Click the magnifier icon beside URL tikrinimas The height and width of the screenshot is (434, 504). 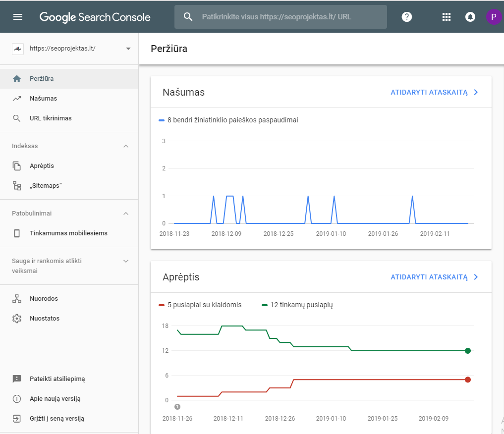(17, 118)
